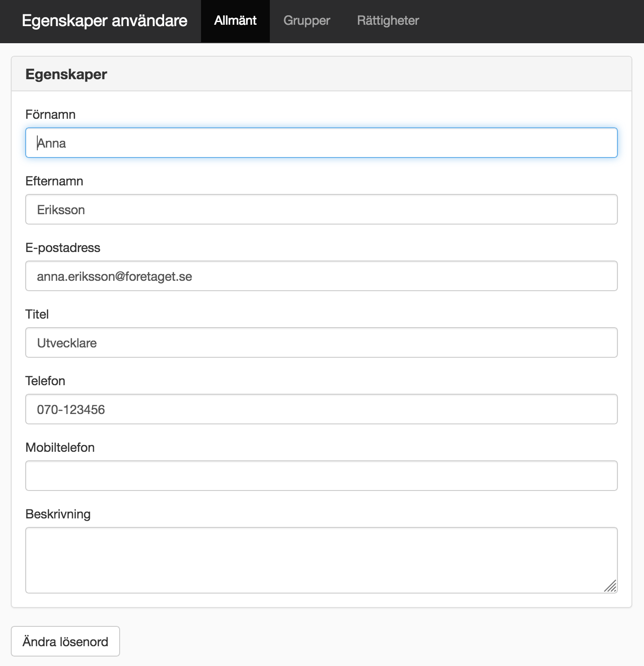This screenshot has width=644, height=666.
Task: Click the Egenskaper användare title
Action: (x=104, y=21)
